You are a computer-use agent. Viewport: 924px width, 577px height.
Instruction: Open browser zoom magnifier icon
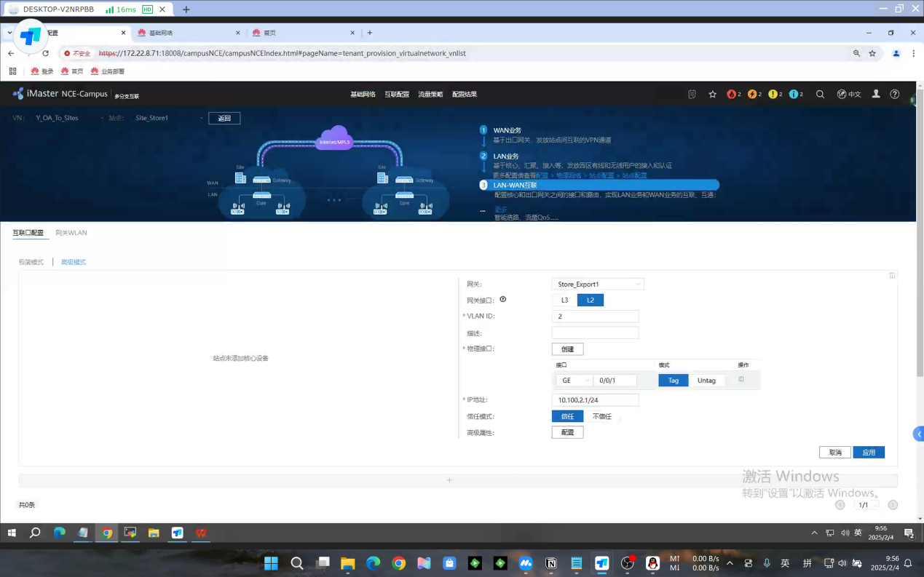pyautogui.click(x=856, y=53)
